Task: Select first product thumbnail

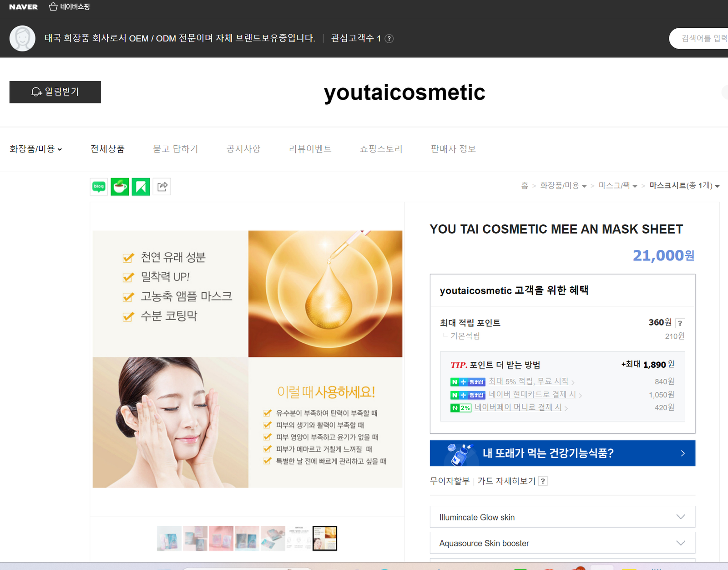Action: pos(169,538)
